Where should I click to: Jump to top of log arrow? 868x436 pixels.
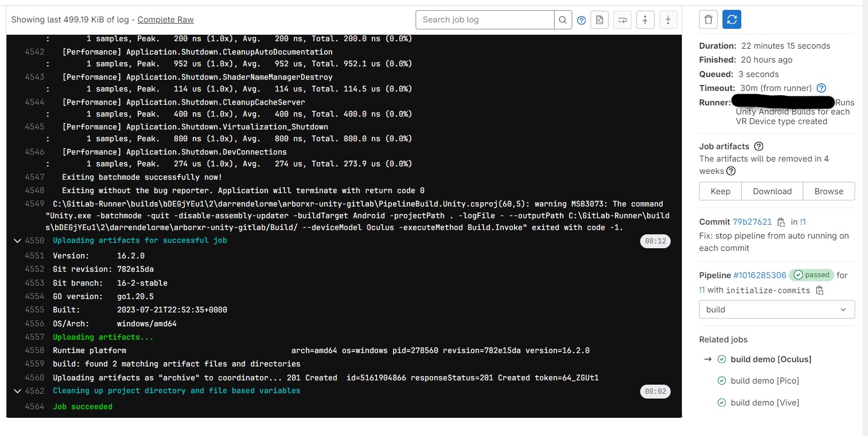pos(645,20)
